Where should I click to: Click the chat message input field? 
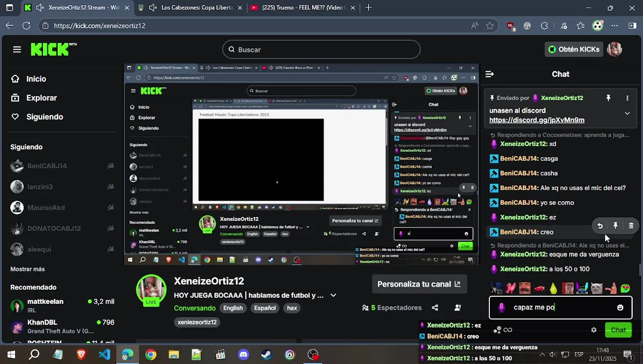click(560, 307)
